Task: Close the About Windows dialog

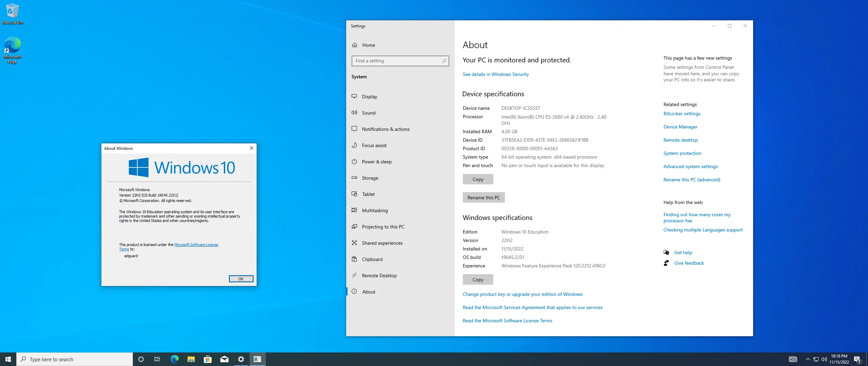Action: point(252,148)
